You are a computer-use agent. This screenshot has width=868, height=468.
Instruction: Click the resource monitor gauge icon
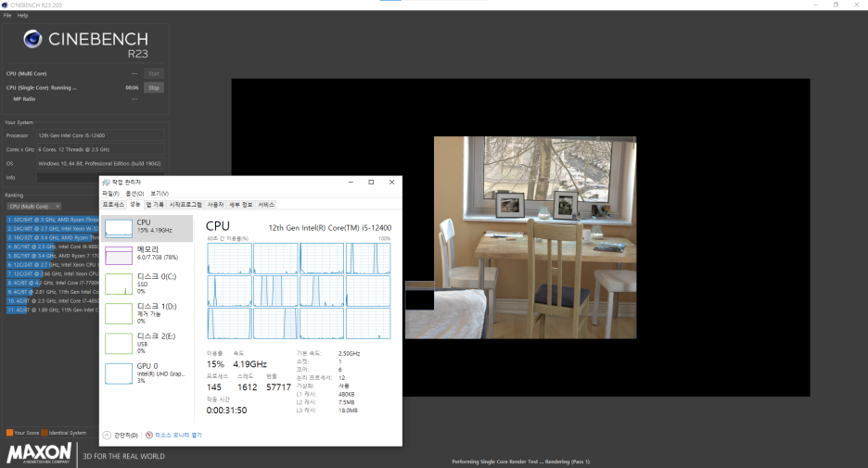(x=149, y=435)
